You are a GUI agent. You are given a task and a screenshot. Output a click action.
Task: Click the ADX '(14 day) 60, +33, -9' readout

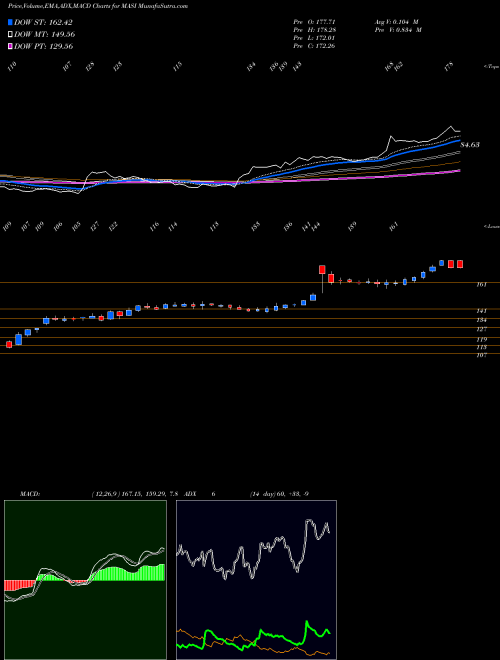pyautogui.click(x=279, y=494)
